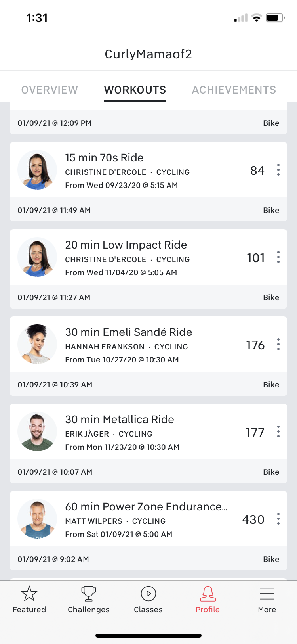This screenshot has height=644, width=297.
Task: Open the Featured star icon
Action: (x=29, y=594)
